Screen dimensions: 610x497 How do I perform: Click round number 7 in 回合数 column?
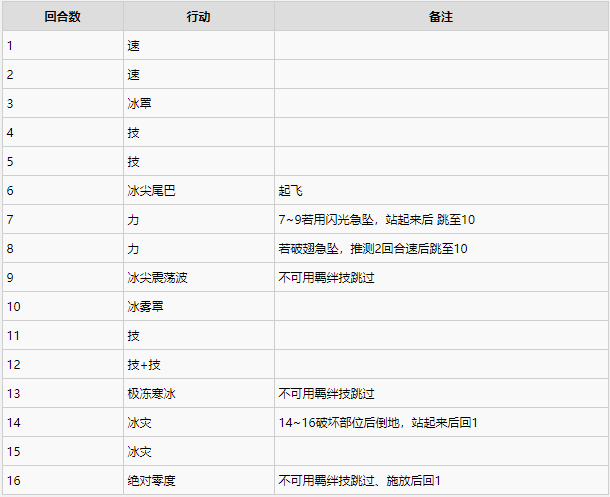[x=10, y=220]
